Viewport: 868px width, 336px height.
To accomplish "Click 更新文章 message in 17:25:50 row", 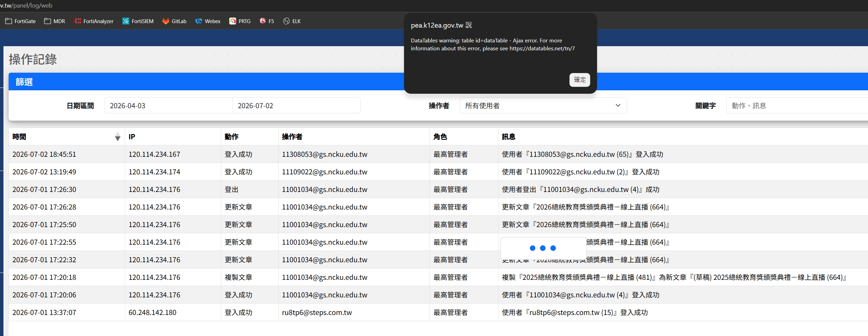I will (586, 225).
